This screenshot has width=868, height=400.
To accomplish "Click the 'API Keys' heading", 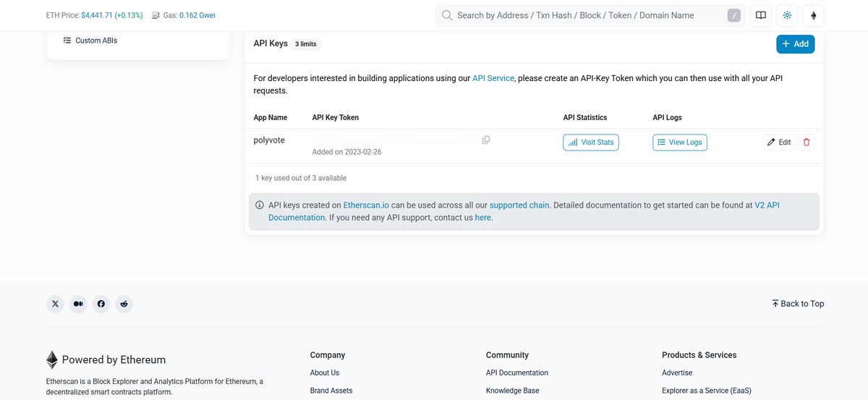I will click(x=271, y=43).
